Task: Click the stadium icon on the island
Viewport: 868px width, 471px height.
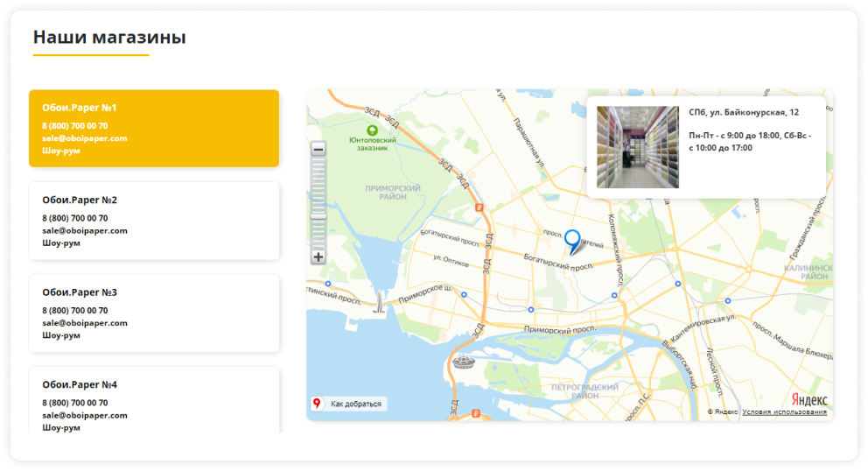Action: 464,362
